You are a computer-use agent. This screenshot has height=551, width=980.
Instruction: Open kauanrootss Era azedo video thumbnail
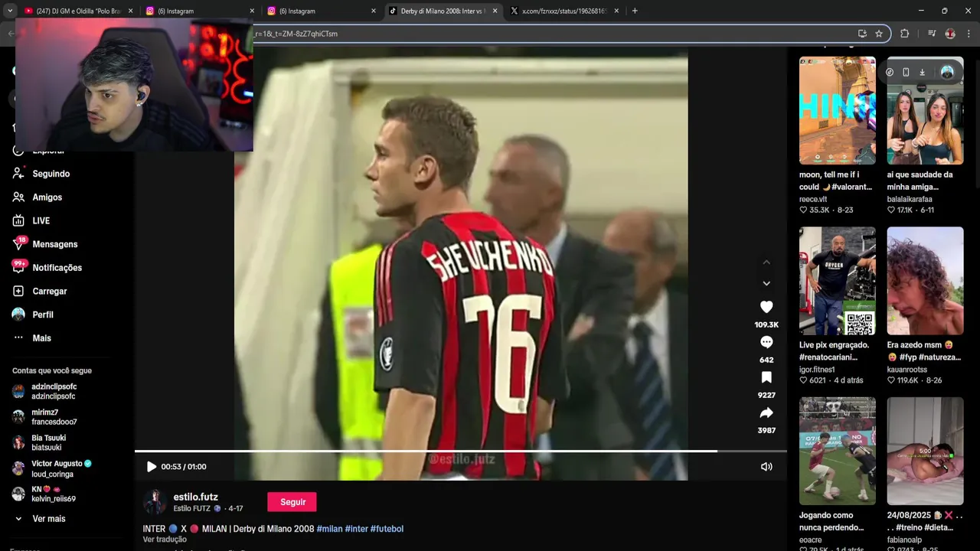(x=925, y=281)
